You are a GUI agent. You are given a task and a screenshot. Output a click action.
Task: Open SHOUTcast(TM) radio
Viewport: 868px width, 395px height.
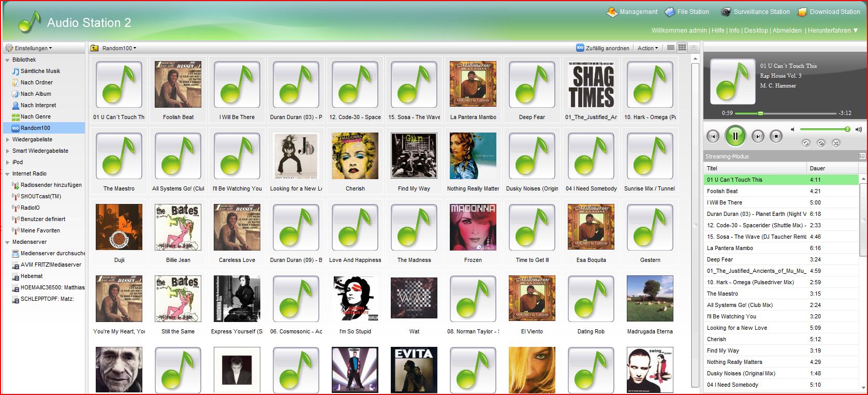pos(40,196)
